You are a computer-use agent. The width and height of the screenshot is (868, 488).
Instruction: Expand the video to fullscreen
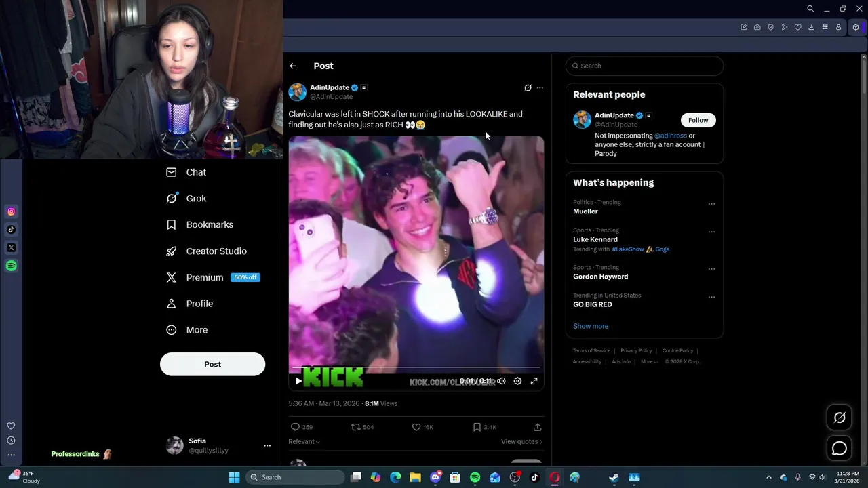tap(534, 381)
